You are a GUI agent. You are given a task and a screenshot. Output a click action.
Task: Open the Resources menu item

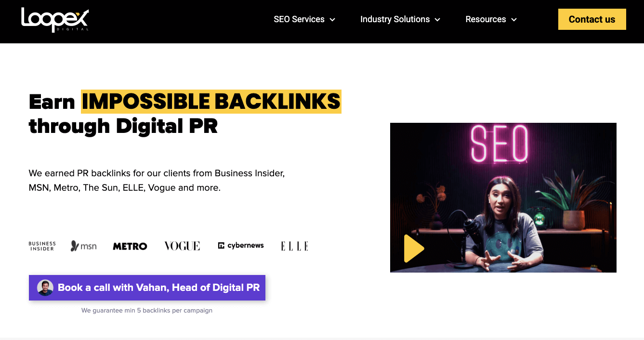coord(491,19)
